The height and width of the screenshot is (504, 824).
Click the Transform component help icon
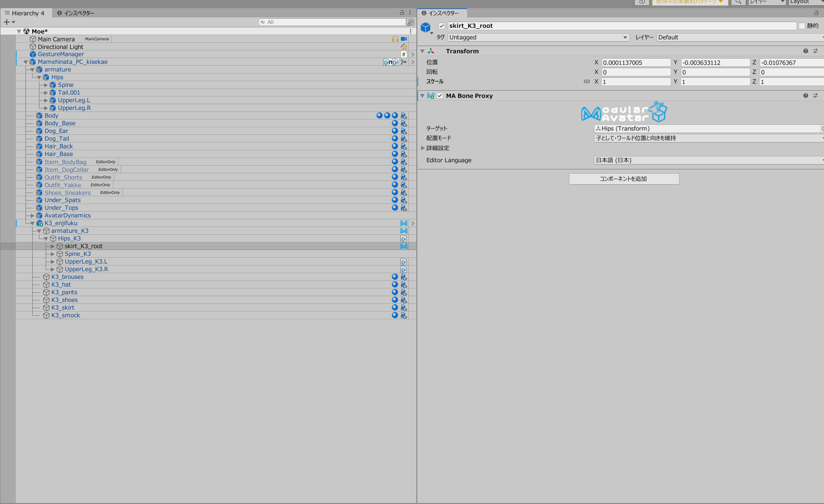pyautogui.click(x=805, y=51)
